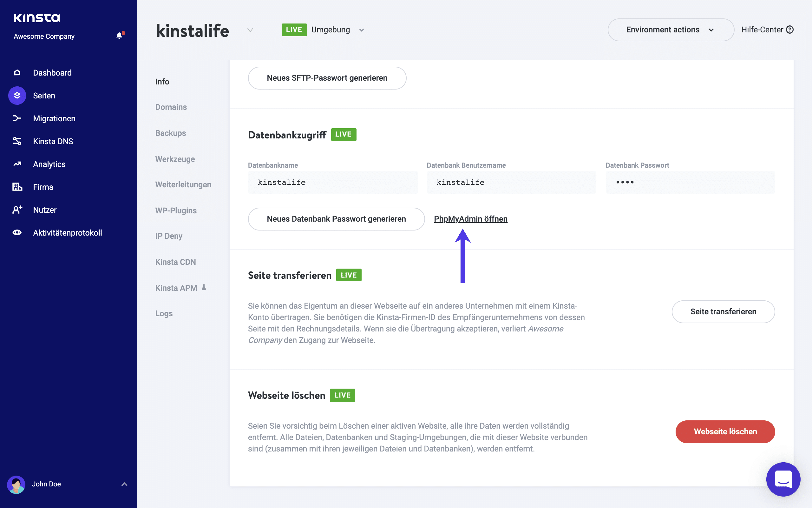Viewport: 812px width, 508px height.
Task: Click the Kinsta logo
Action: click(x=36, y=18)
